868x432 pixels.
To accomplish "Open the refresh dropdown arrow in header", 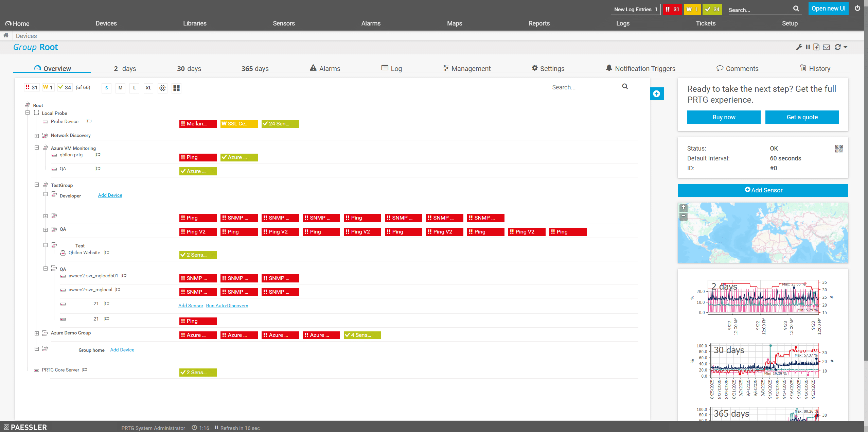I will [846, 47].
